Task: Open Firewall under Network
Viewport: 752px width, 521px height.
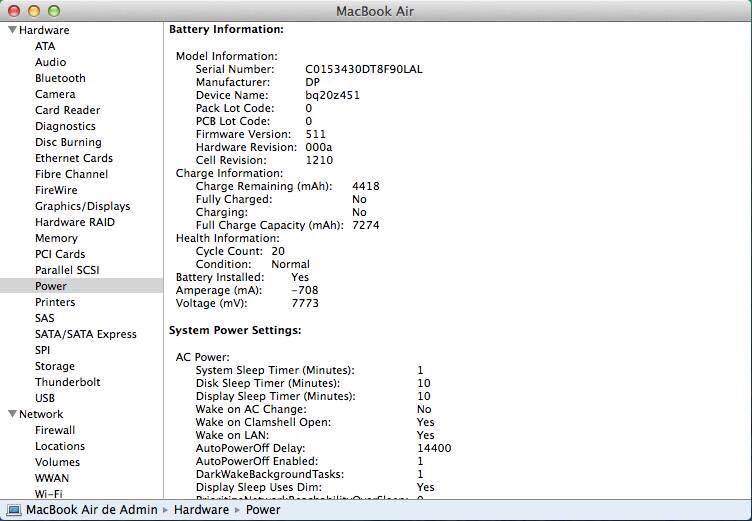Action: [55, 430]
